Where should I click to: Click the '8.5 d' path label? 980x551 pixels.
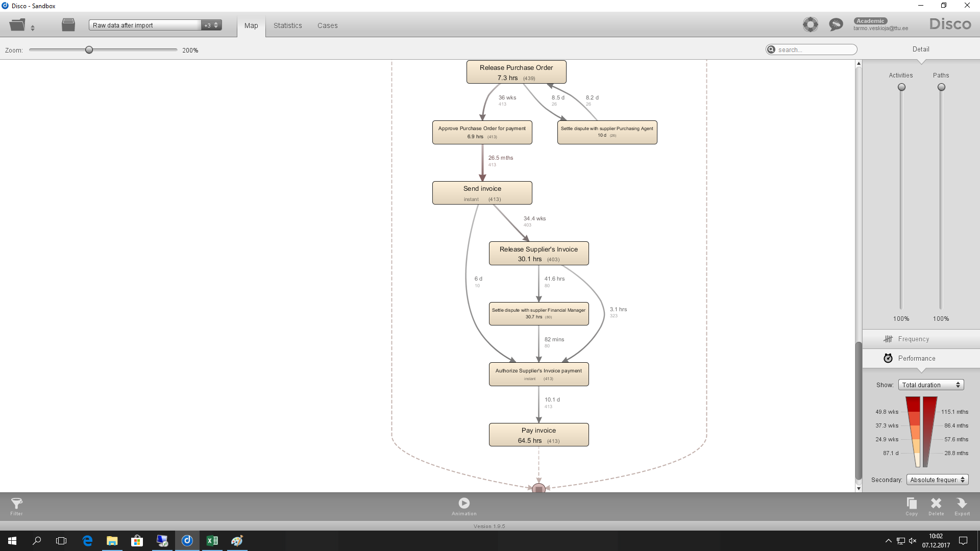pyautogui.click(x=558, y=97)
